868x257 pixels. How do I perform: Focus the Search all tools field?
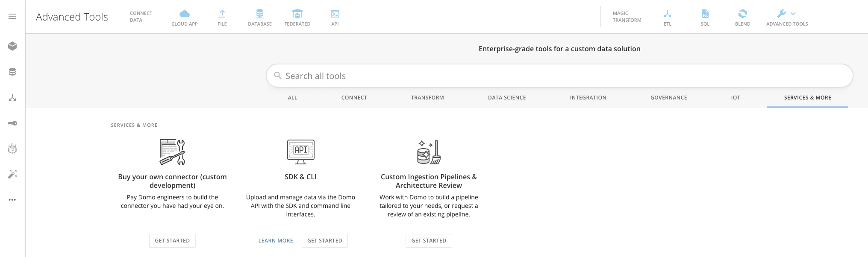pyautogui.click(x=559, y=76)
